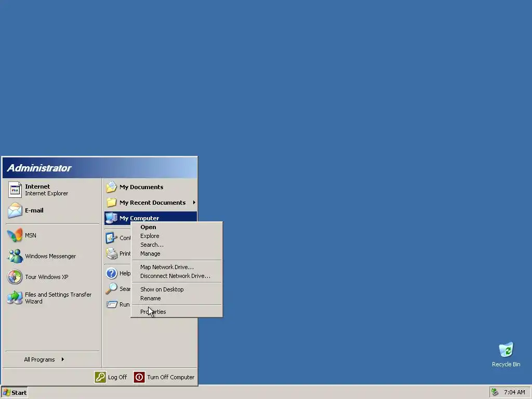This screenshot has height=399, width=532.
Task: Click the Turn Off Computer power icon
Action: point(139,377)
